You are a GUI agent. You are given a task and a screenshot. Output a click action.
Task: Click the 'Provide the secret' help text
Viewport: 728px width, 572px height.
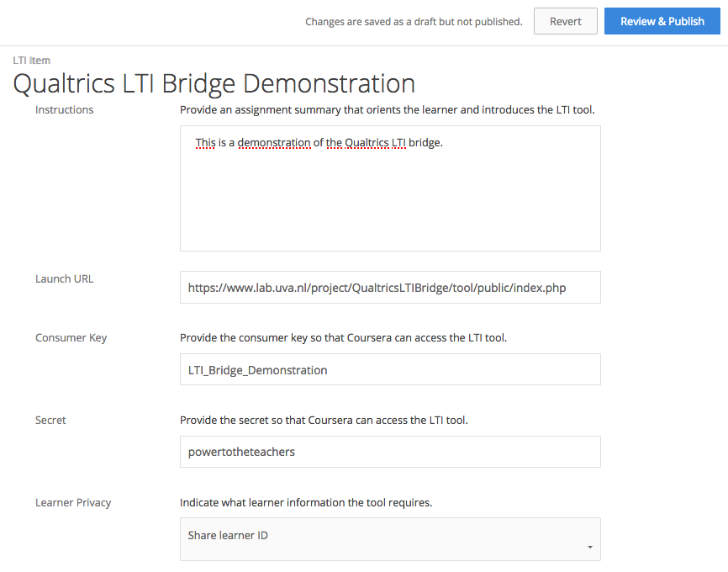324,420
